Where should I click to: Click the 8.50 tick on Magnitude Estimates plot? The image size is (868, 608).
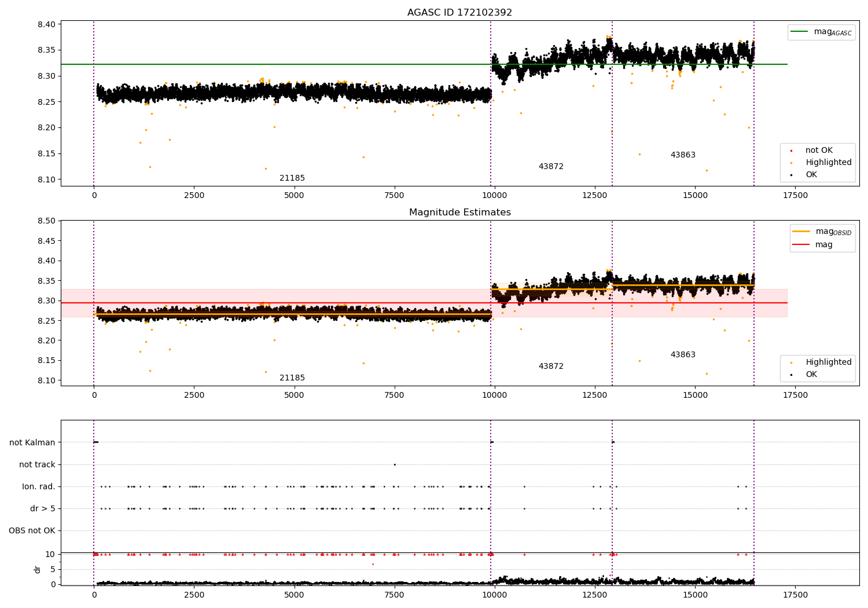[x=47, y=221]
